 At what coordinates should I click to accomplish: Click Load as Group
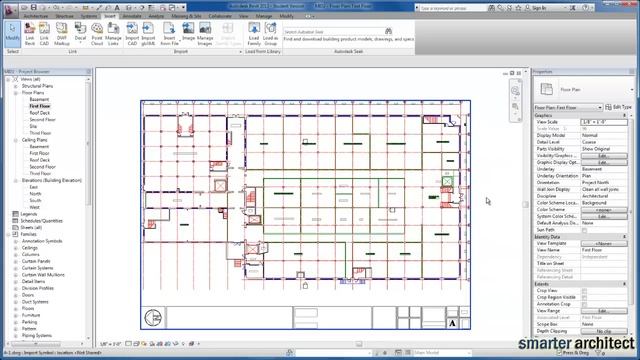tap(270, 34)
